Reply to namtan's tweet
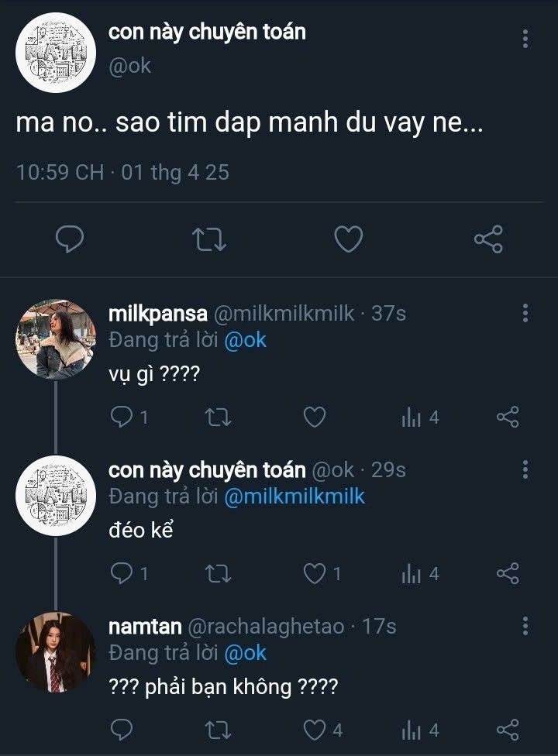 click(122, 730)
